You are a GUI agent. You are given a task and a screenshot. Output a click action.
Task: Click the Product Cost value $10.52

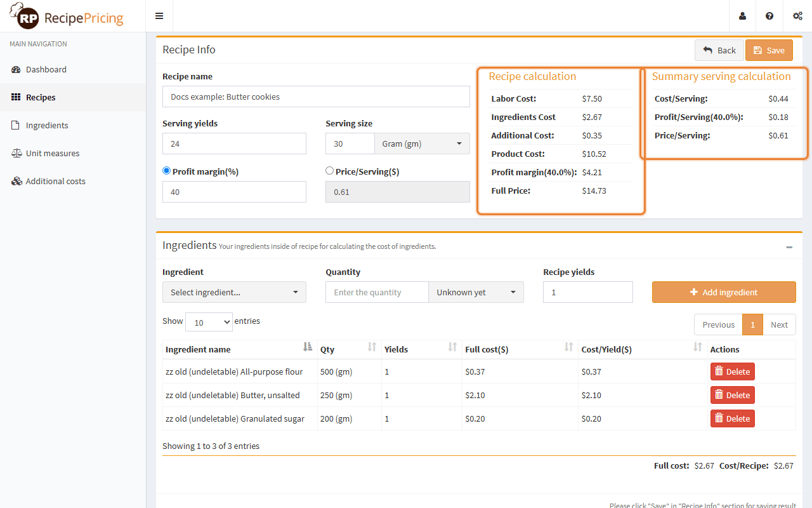[594, 154]
